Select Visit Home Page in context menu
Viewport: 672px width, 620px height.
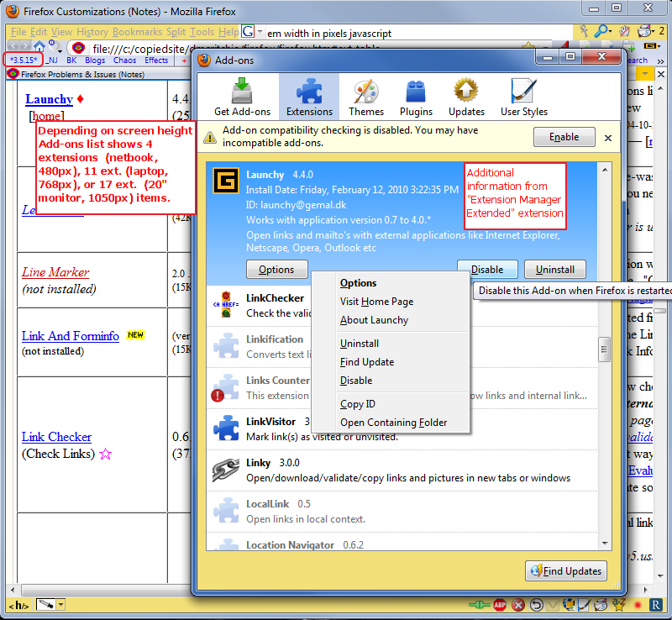tap(391, 302)
